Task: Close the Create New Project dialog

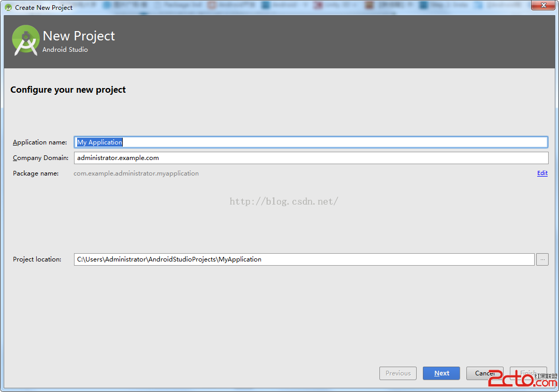Action: (543, 5)
